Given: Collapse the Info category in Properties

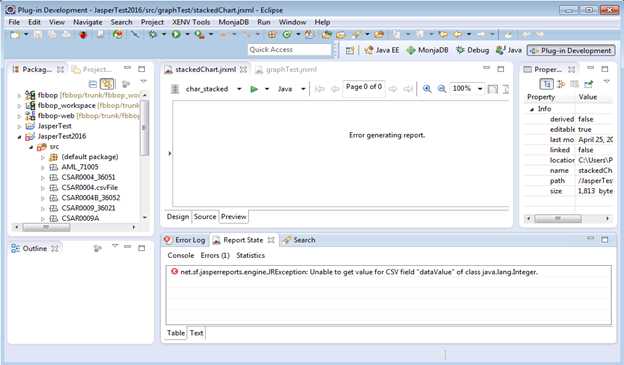Looking at the screenshot, I should coord(532,109).
